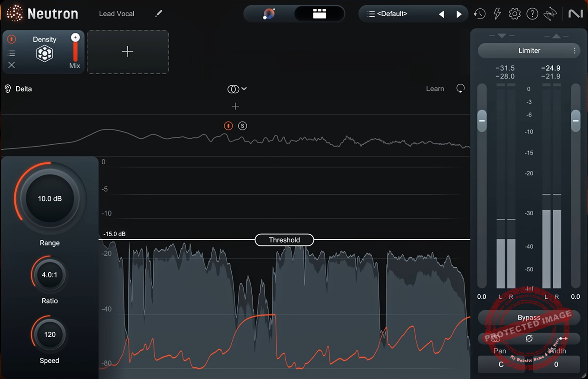Open the undo history clock icon

click(479, 14)
